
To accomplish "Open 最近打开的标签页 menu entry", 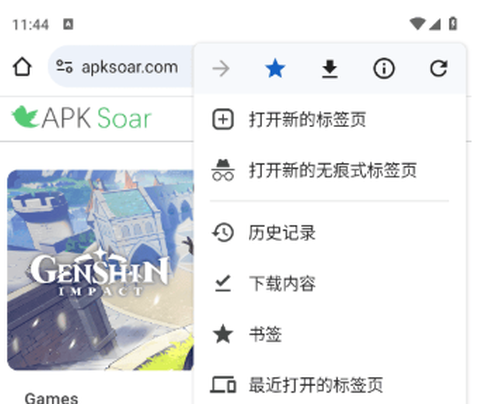I will pyautogui.click(x=330, y=385).
